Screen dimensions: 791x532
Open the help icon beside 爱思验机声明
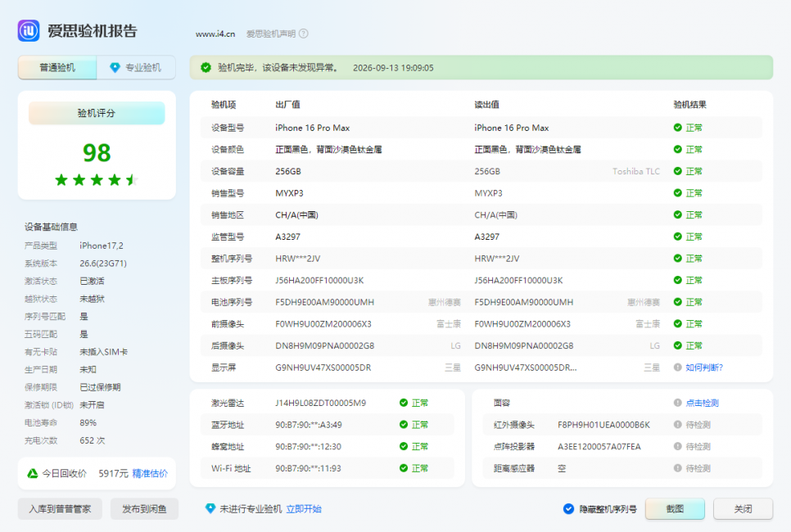click(x=304, y=34)
